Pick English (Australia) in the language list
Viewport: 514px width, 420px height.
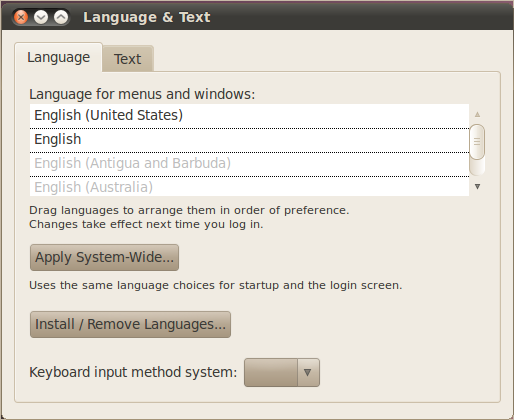pyautogui.click(x=249, y=187)
